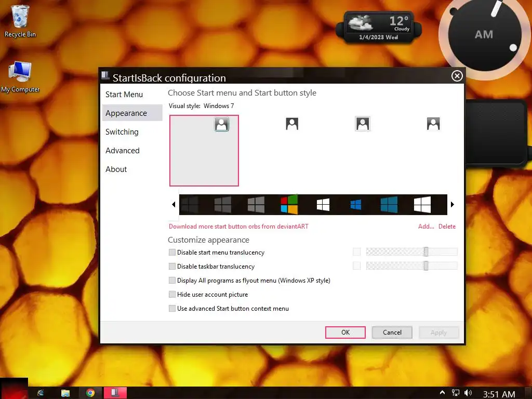Click the grayed Apply button
532x399 pixels.
click(x=438, y=332)
